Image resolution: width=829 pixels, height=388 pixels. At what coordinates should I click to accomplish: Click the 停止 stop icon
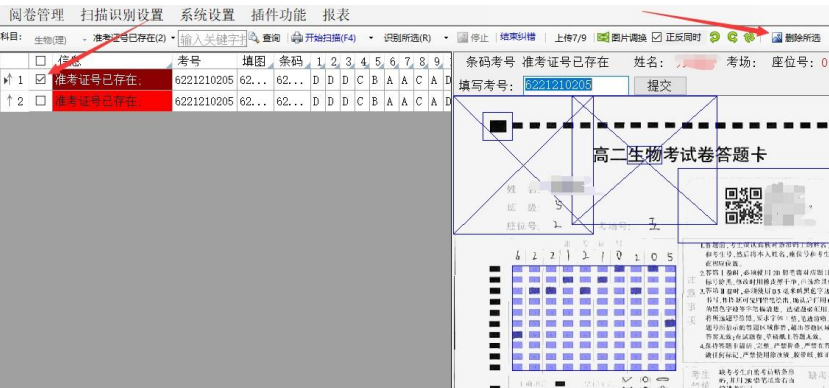click(x=463, y=38)
